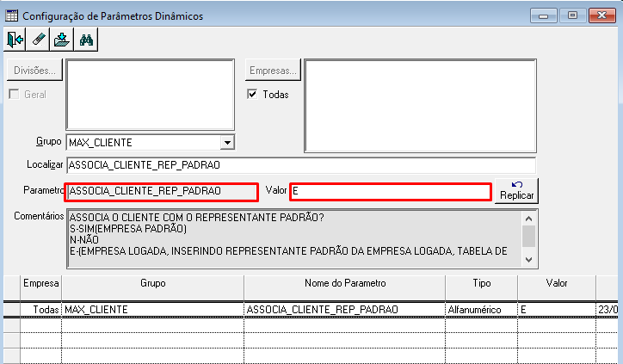
Task: Maximize the Configuração de Parâmetros Dinâmicos window
Action: (572, 15)
